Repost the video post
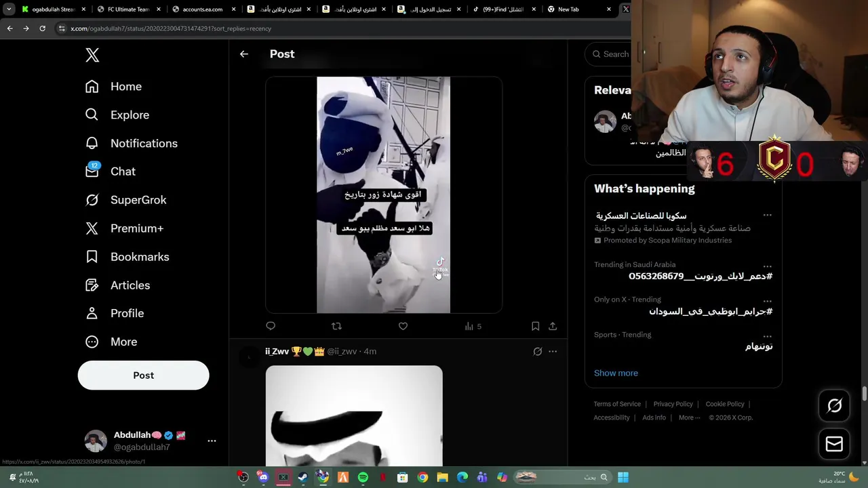The height and width of the screenshot is (488, 868). point(336,326)
